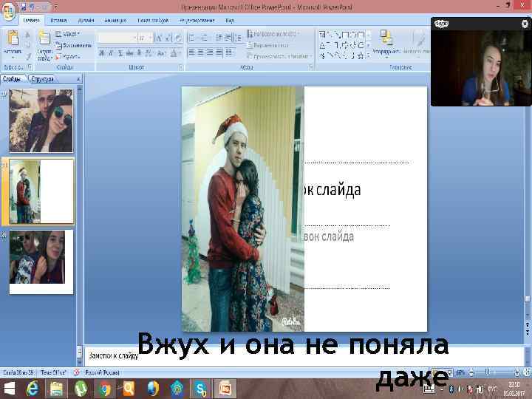The image size is (532, 399).
Task: Click the Font Color swatch button
Action: pos(174,52)
